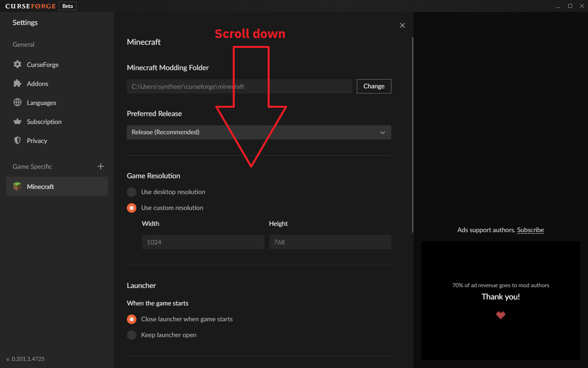Enable Use desktop resolution

[x=131, y=192]
